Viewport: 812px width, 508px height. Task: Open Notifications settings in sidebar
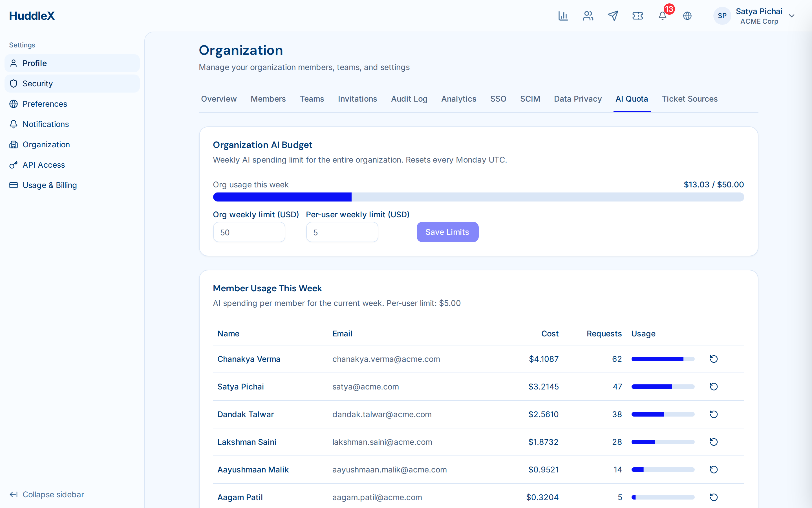pyautogui.click(x=72, y=124)
